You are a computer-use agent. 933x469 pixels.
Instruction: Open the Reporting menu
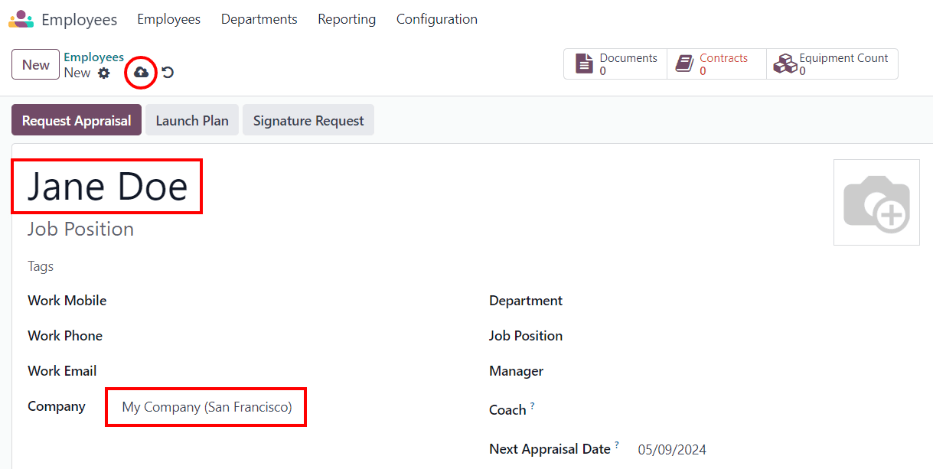(x=346, y=19)
